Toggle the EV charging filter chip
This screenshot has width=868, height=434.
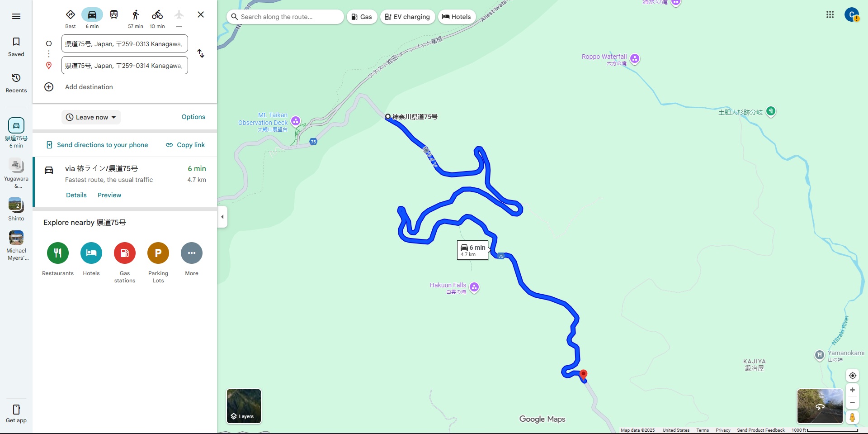click(408, 17)
